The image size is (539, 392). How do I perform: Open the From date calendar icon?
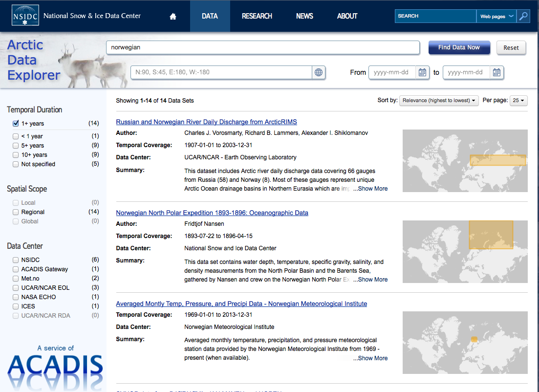pos(422,72)
